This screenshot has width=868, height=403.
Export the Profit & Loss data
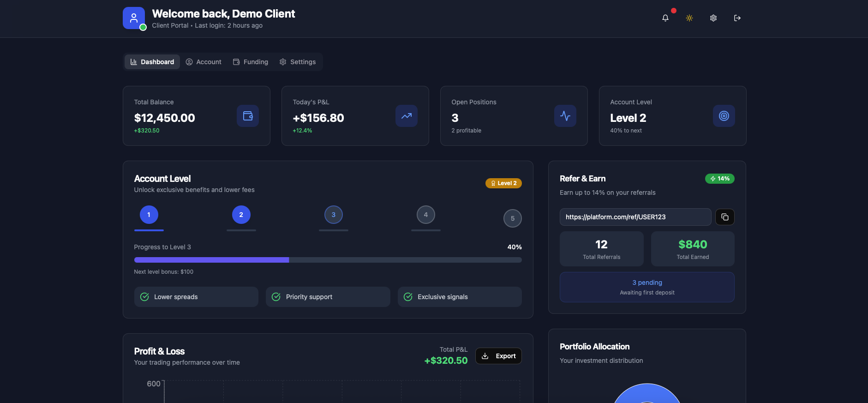pyautogui.click(x=498, y=356)
